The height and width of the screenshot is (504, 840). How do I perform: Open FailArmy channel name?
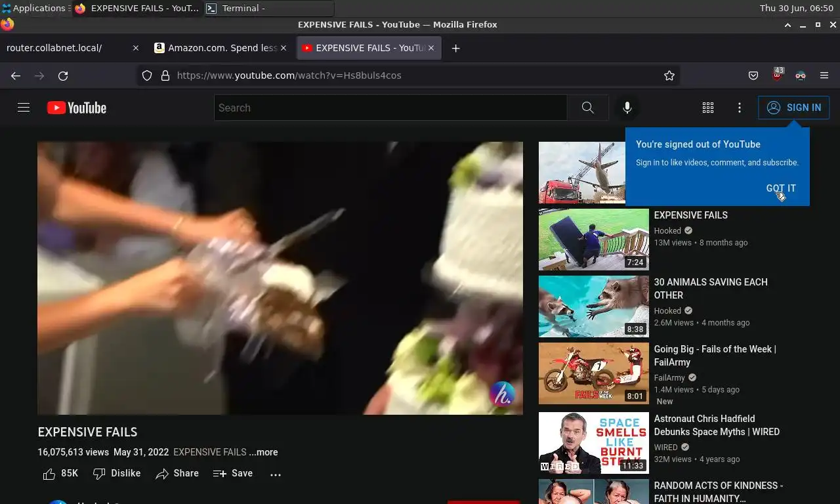pyautogui.click(x=669, y=378)
